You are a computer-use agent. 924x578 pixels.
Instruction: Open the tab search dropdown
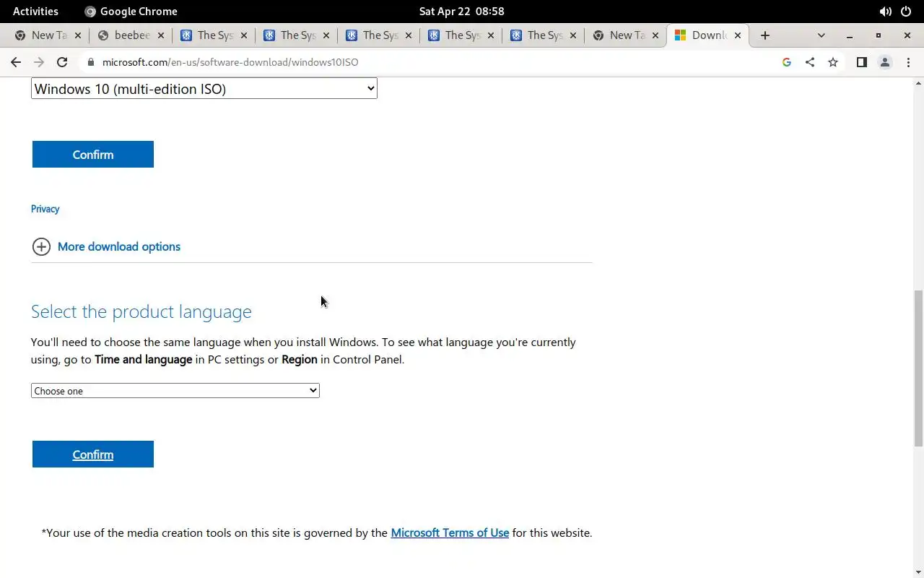coord(821,35)
